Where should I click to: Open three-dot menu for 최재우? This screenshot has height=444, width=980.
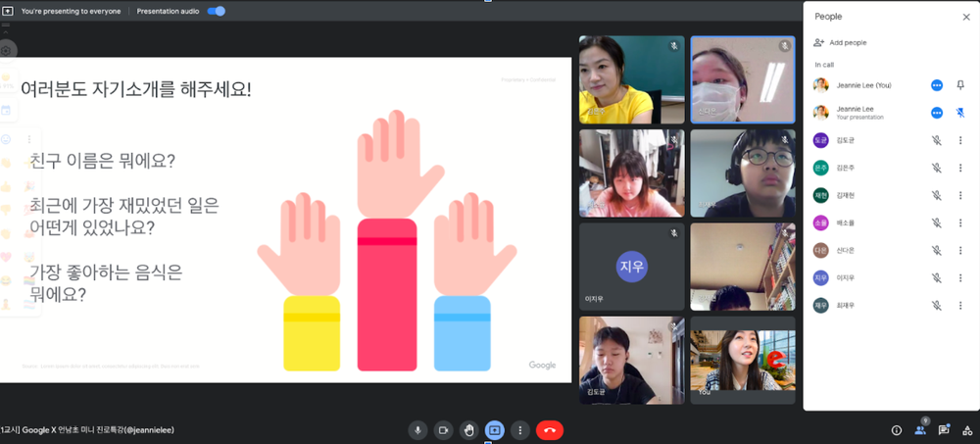[x=960, y=305]
